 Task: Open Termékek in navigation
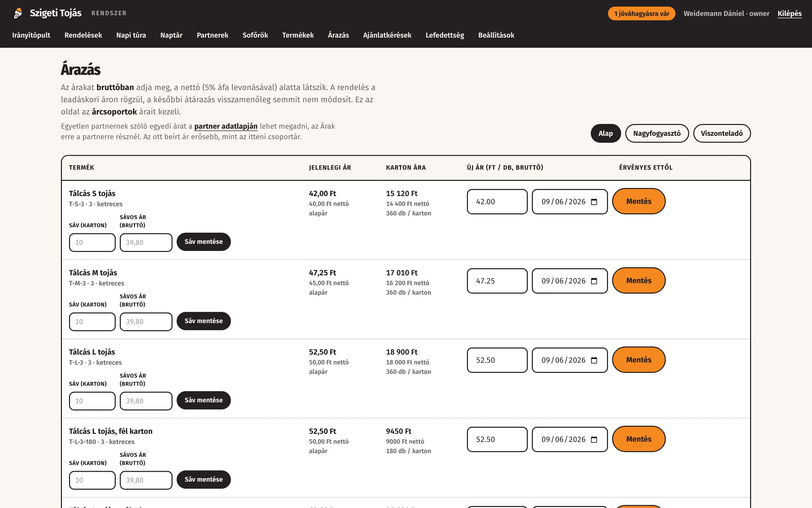298,35
